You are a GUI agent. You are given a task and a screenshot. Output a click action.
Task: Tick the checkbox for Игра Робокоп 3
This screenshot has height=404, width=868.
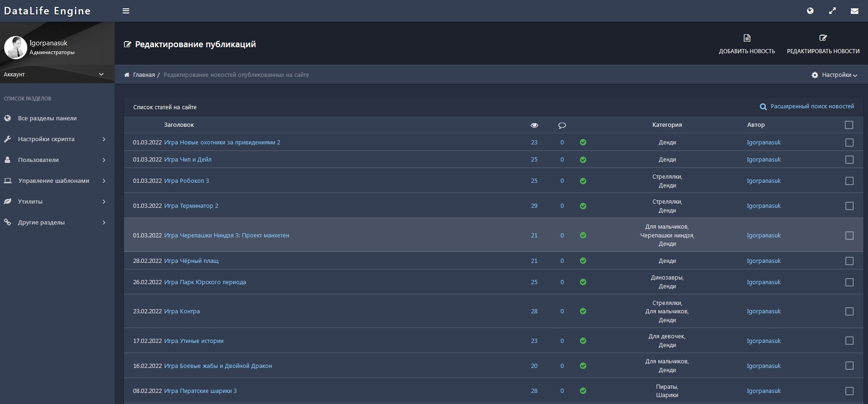pyautogui.click(x=849, y=181)
